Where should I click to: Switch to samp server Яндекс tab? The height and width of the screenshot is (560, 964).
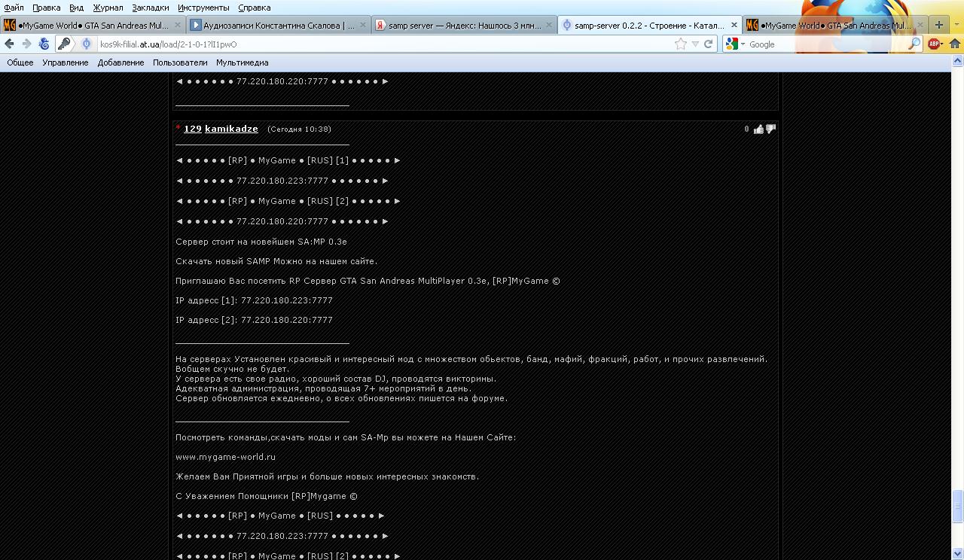point(463,25)
